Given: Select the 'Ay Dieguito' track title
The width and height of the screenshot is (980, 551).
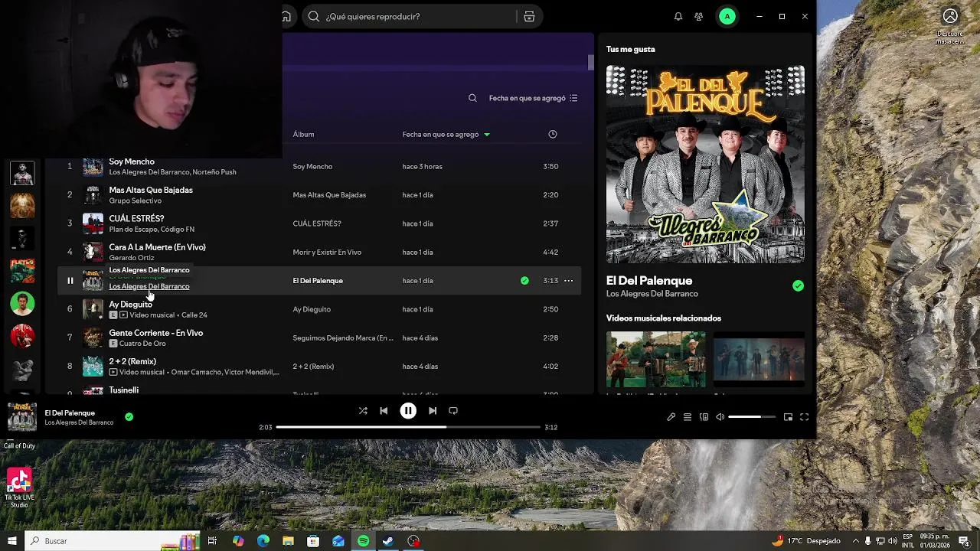Looking at the screenshot, I should 130,304.
